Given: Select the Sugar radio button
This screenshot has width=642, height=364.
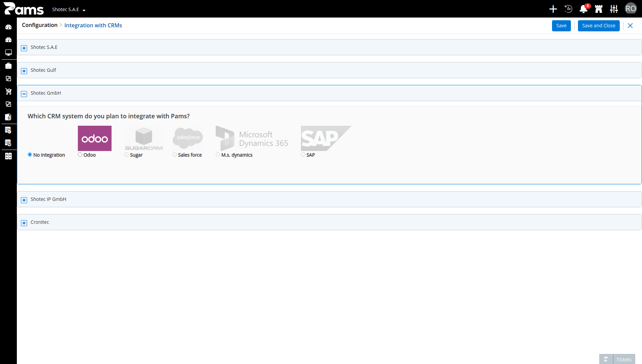Looking at the screenshot, I should click(126, 155).
